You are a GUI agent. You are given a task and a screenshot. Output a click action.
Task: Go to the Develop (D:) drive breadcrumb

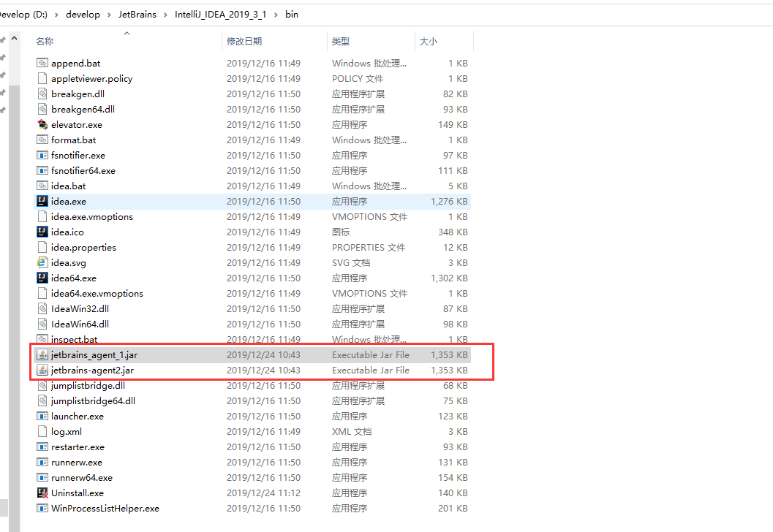pyautogui.click(x=23, y=15)
